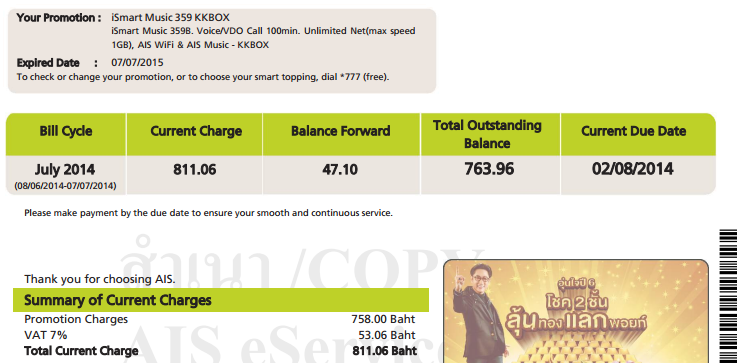Viewport: 737px width, 363px height.
Task: Select the Promotion Charges line item
Action: [220, 319]
